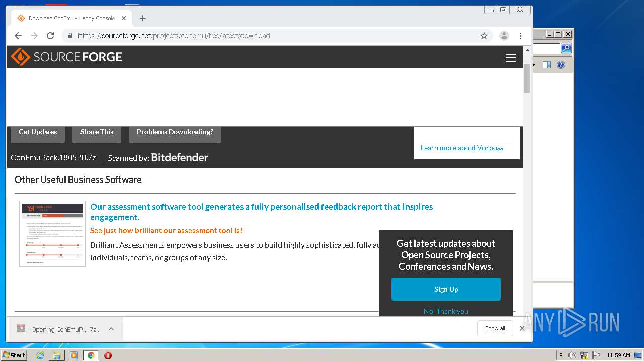
Task: Click the page vertical scrollbar thumb
Action: coord(527,78)
